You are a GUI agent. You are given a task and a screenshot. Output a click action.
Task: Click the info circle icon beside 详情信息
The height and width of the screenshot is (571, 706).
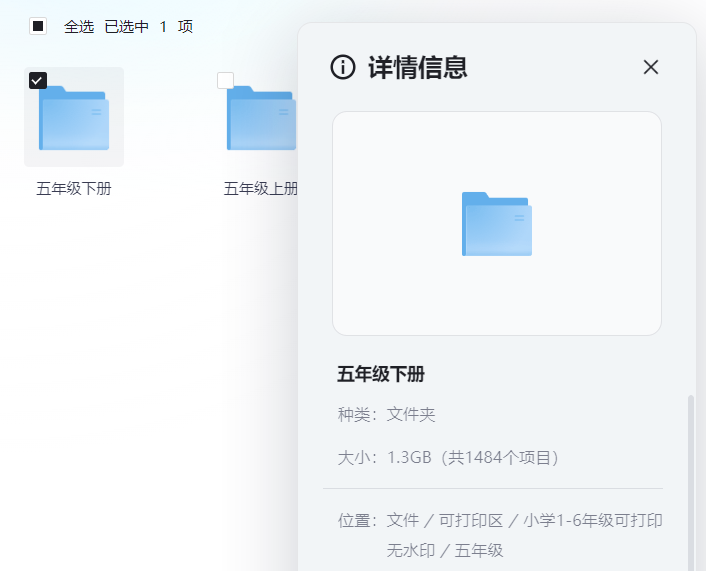(x=343, y=67)
